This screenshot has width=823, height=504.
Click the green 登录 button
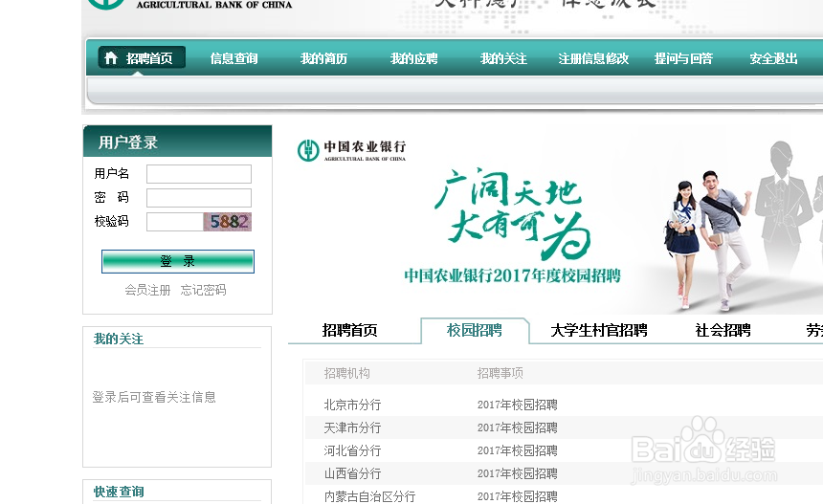pos(178,261)
